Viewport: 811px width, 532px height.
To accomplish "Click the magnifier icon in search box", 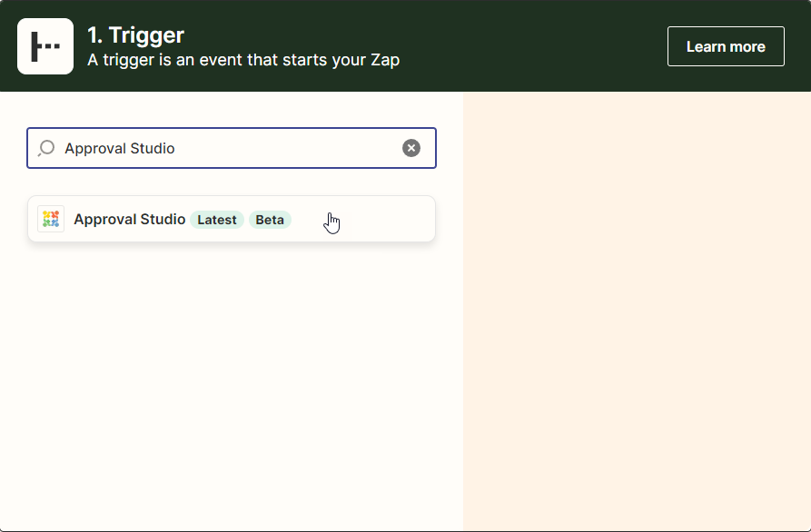I will point(46,148).
